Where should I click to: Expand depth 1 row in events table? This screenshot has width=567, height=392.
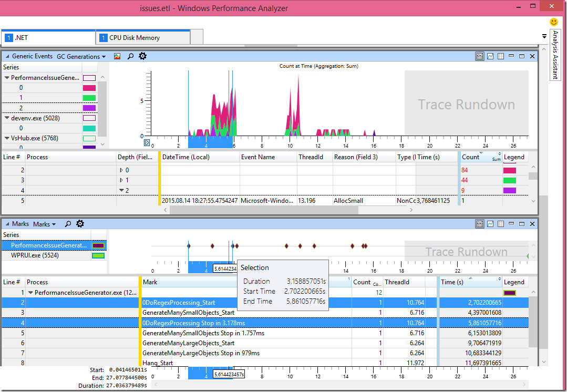pyautogui.click(x=121, y=180)
